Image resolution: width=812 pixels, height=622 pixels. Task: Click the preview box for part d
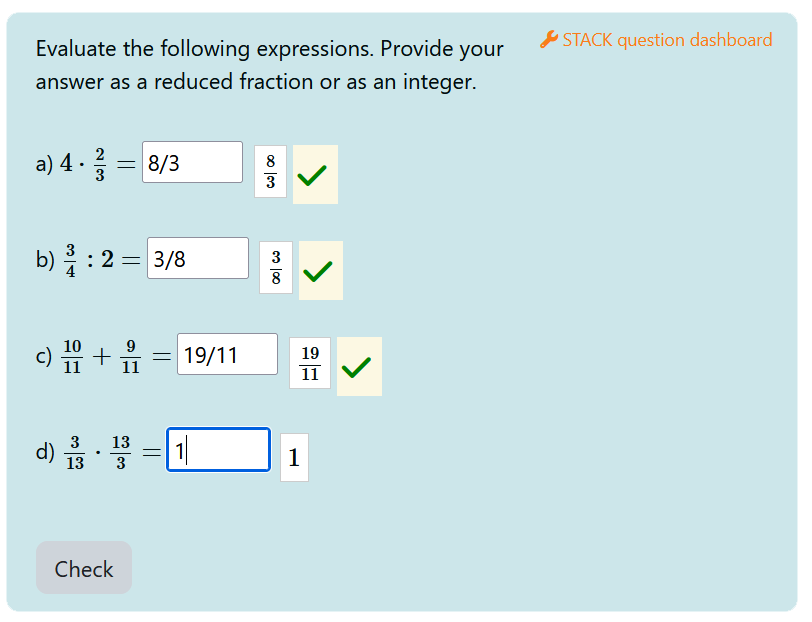coord(294,458)
